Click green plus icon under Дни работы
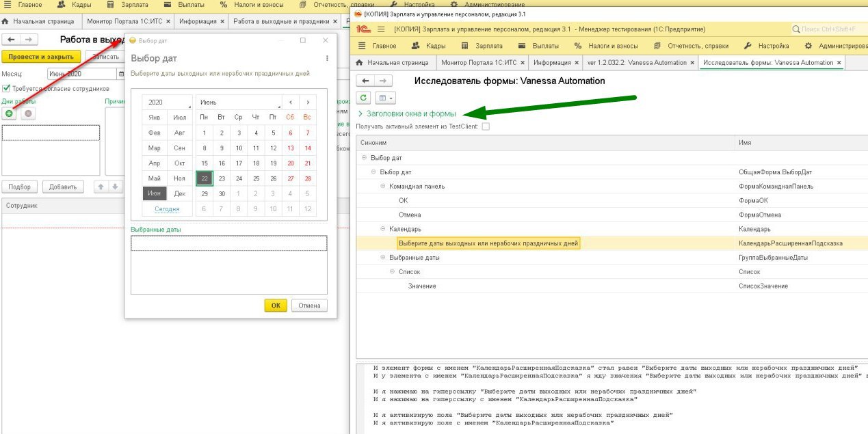Viewport: 868px width, 434px height. click(x=9, y=113)
